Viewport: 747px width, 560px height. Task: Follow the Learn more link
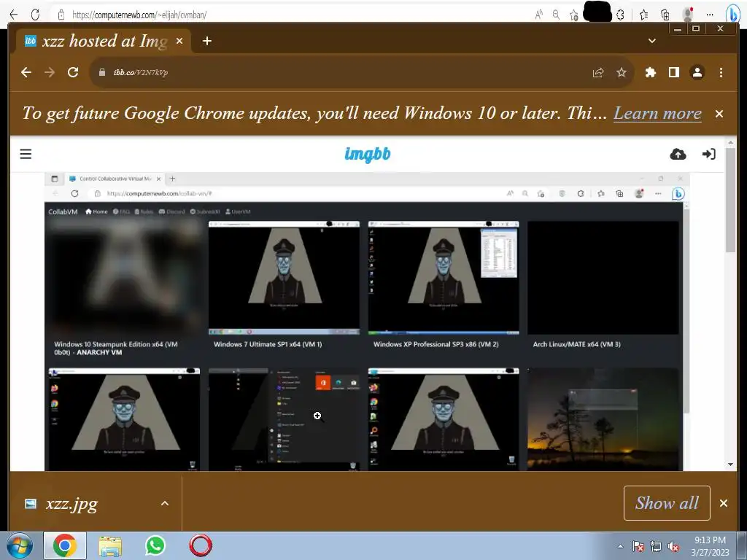pyautogui.click(x=657, y=113)
